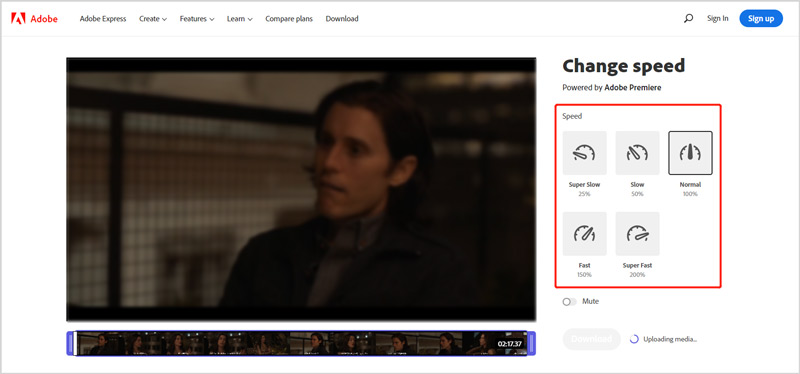Toggle the Mute switch
Viewport: 800px width, 374px height.
tap(569, 302)
